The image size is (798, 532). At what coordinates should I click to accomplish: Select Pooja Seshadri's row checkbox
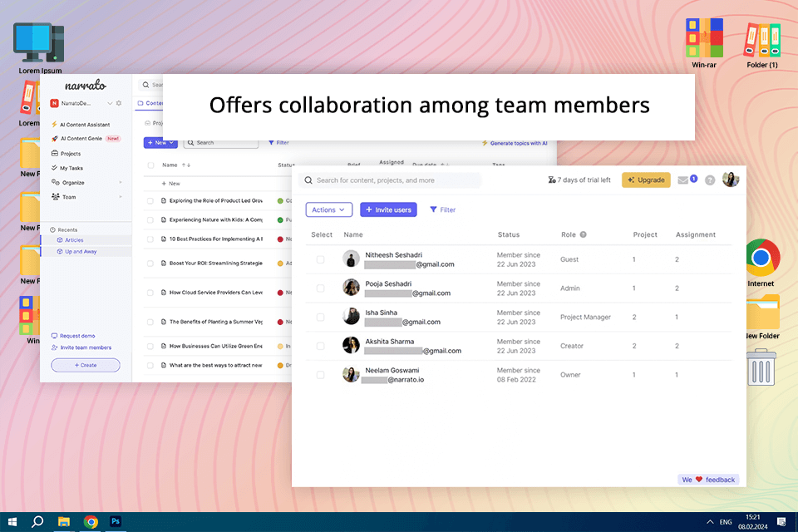[320, 288]
